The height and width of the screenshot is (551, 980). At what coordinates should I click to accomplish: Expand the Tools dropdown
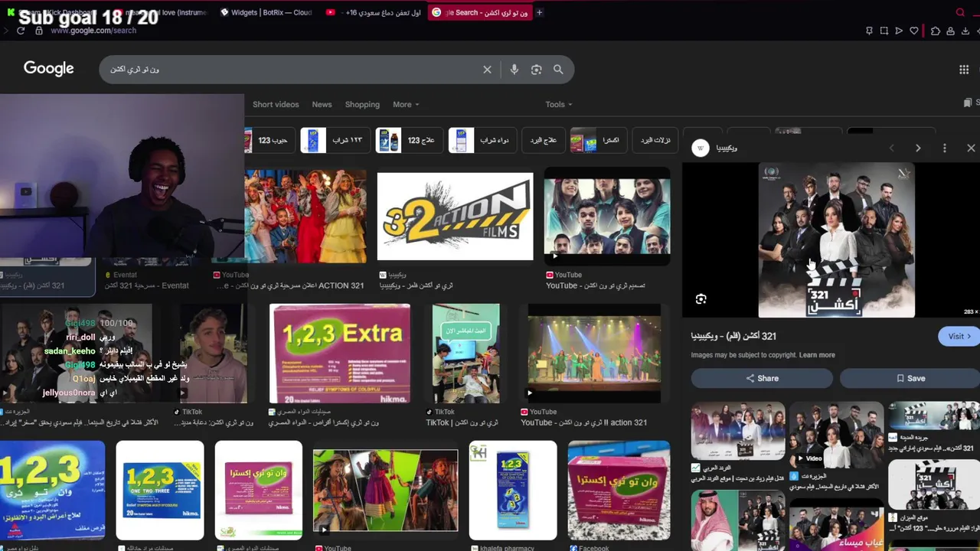559,104
